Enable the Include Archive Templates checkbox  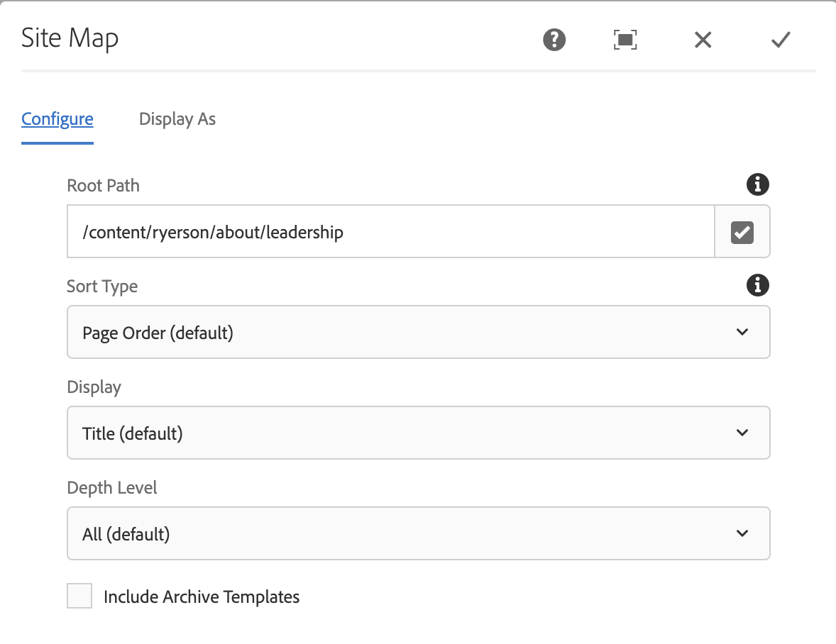click(x=79, y=596)
